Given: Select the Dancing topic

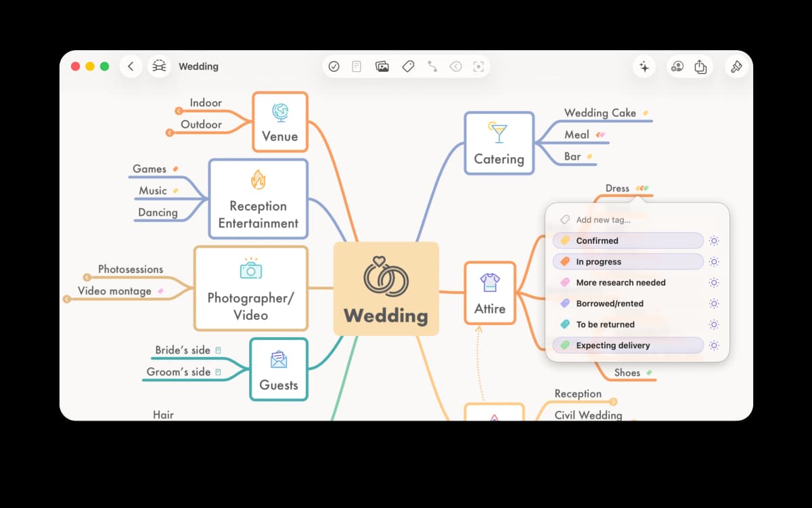Looking at the screenshot, I should click(x=158, y=212).
